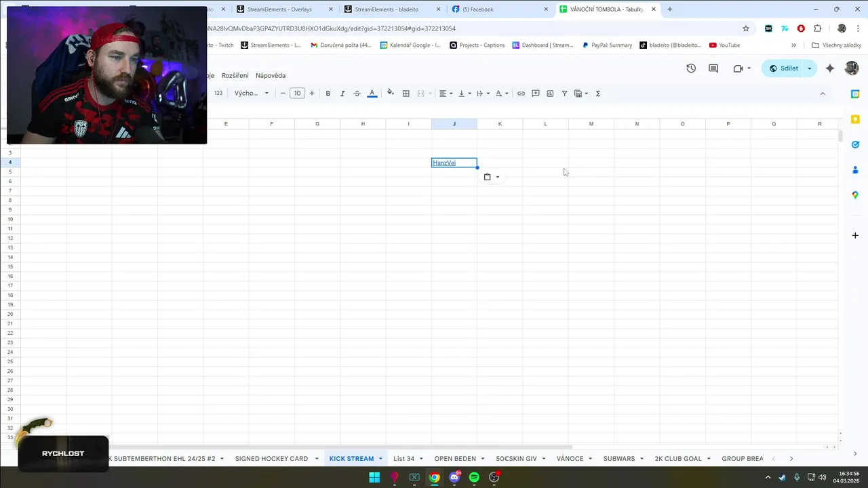Open the cell borders menu
This screenshot has width=868, height=488.
pyautogui.click(x=406, y=94)
